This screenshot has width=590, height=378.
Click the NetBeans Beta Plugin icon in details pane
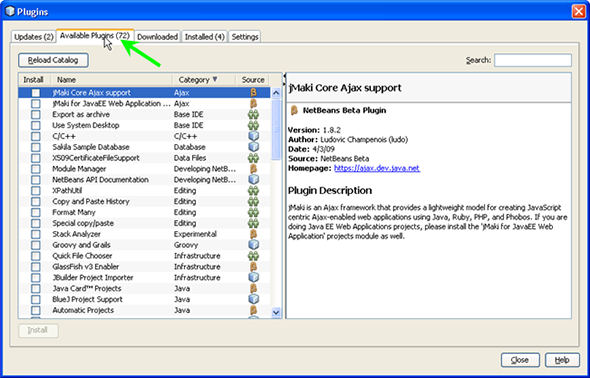tap(294, 111)
